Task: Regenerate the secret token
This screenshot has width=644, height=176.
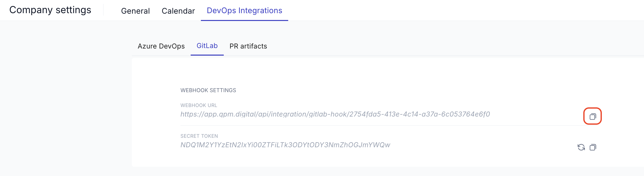Action: [581, 147]
